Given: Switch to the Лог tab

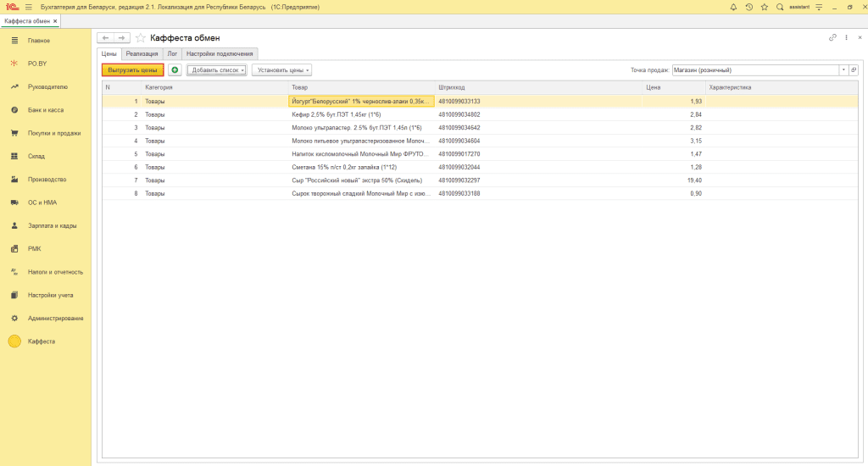Looking at the screenshot, I should click(172, 53).
